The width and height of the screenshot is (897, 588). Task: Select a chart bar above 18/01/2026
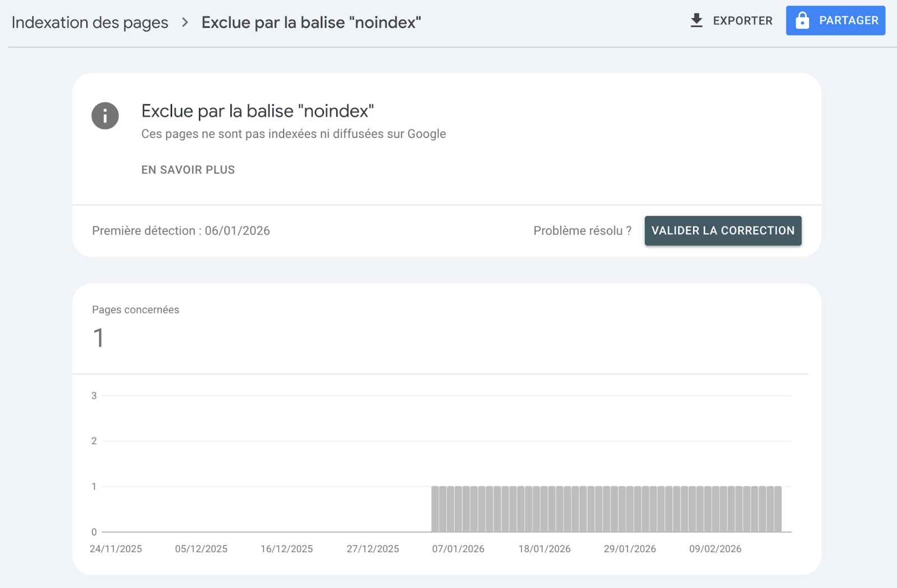pyautogui.click(x=544, y=508)
